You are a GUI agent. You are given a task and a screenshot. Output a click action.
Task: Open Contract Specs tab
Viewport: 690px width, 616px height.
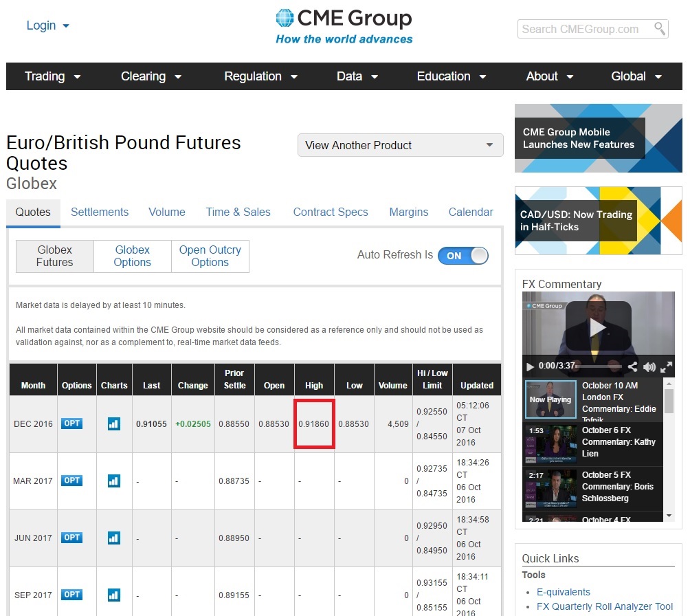pyautogui.click(x=331, y=212)
